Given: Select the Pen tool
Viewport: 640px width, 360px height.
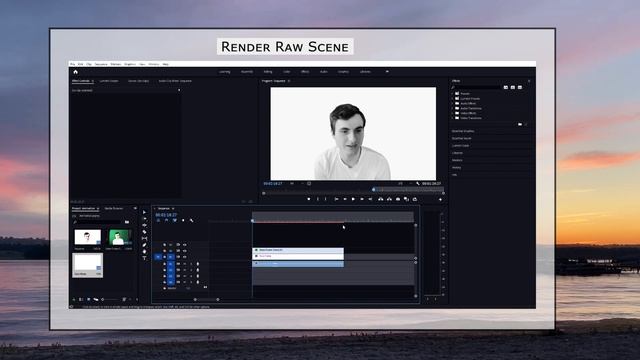Looking at the screenshot, I should point(144,245).
